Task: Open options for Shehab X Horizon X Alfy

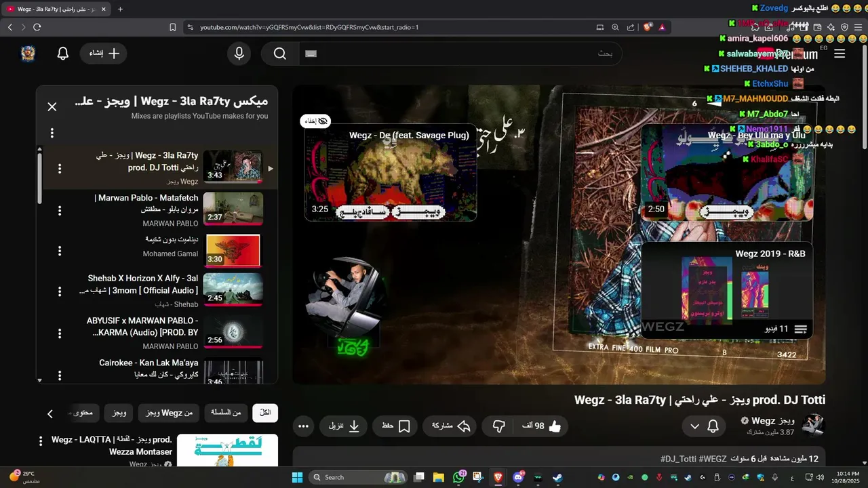Action: (60, 292)
